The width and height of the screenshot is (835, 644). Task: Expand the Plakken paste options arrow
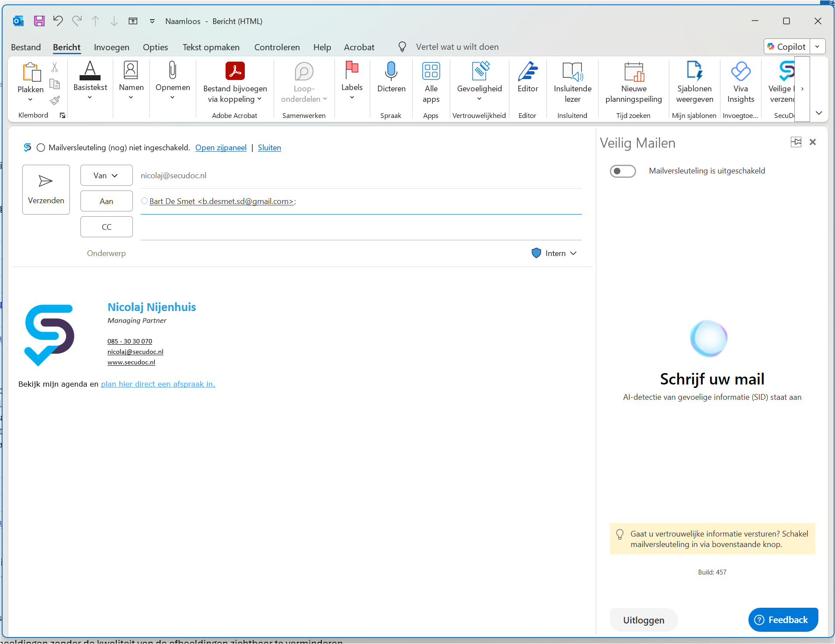coord(30,100)
